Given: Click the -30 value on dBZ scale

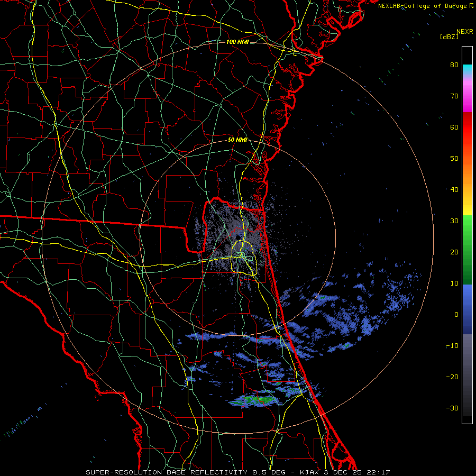Looking at the screenshot, I should [452, 408].
